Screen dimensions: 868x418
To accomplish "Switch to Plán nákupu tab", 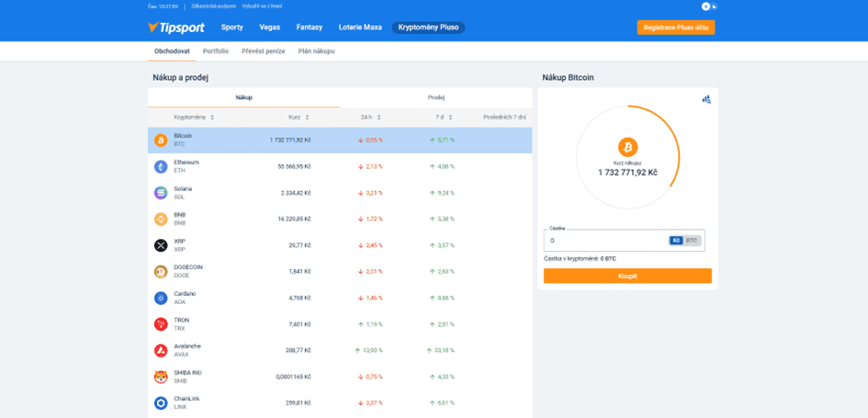I will [317, 51].
